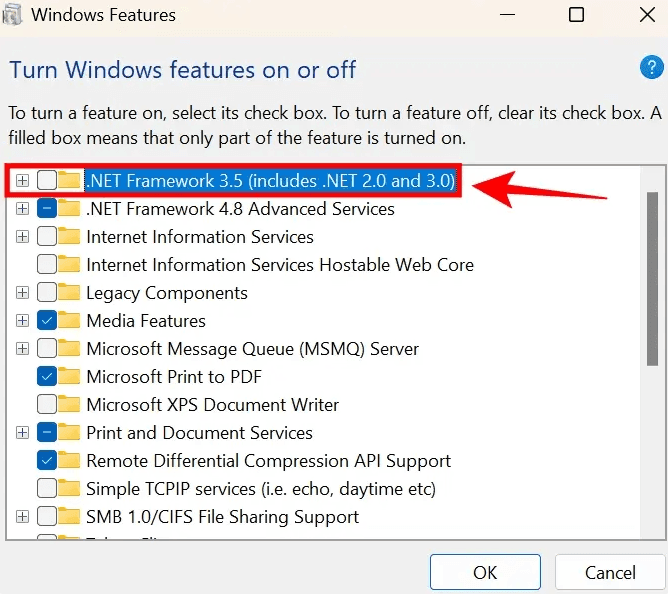Click folder icon beside Media Features
Image resolution: width=668 pixels, height=597 pixels.
click(69, 321)
